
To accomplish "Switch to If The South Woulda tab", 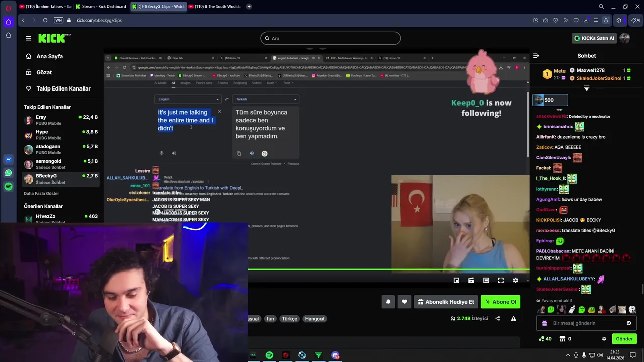I will 214,7.
